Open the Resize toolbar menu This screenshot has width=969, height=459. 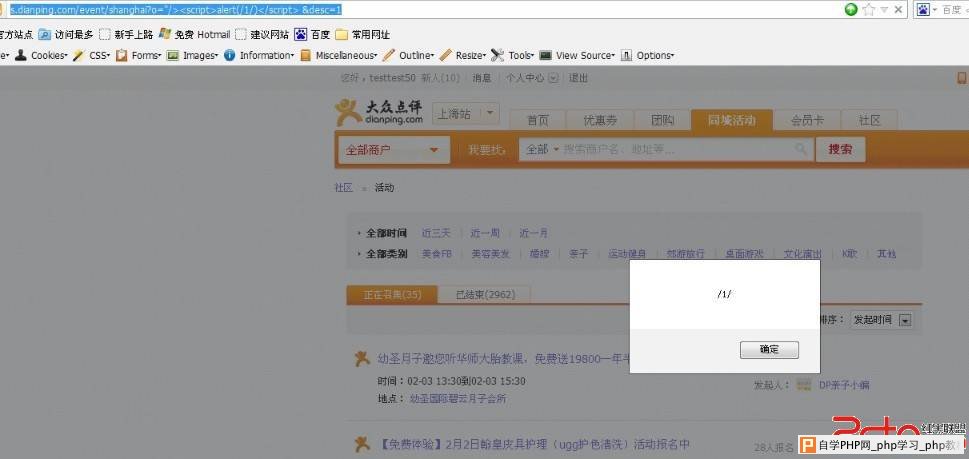463,55
